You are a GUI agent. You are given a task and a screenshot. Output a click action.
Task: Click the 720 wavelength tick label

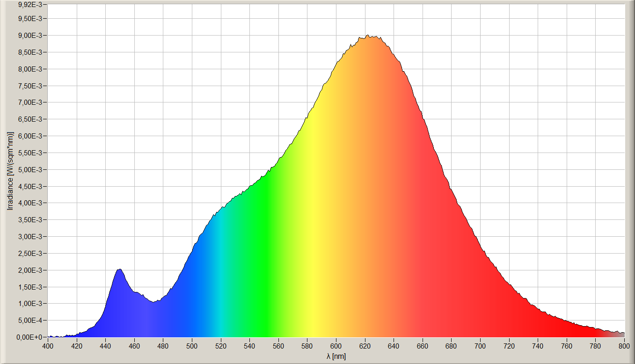509,346
